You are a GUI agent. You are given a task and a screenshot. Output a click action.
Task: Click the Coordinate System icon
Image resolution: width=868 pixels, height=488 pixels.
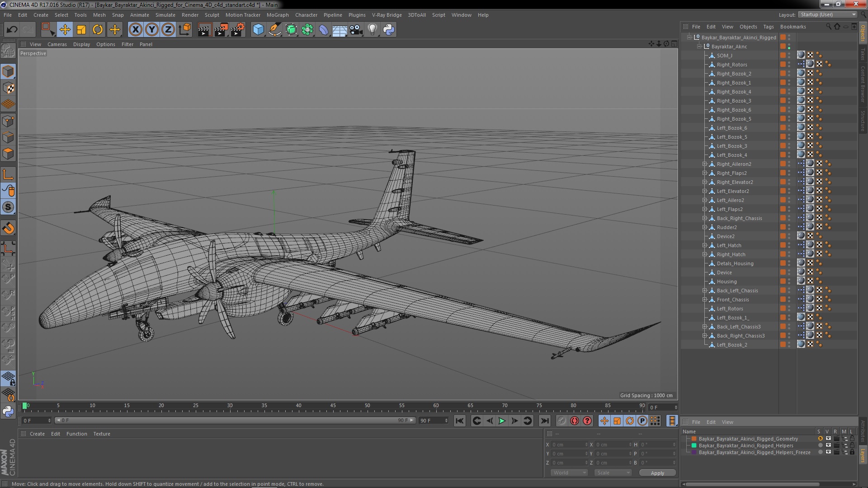184,30
